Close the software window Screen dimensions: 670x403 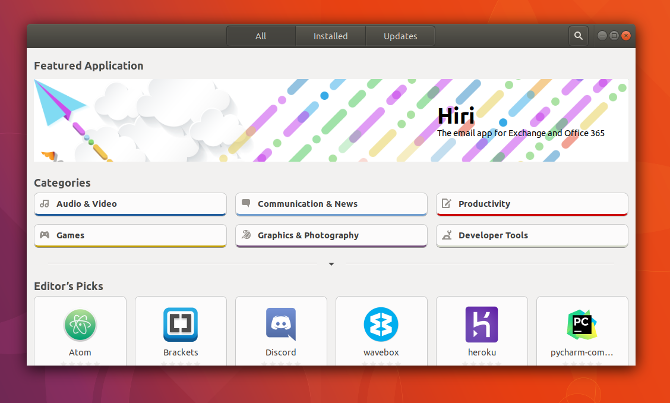click(x=626, y=35)
